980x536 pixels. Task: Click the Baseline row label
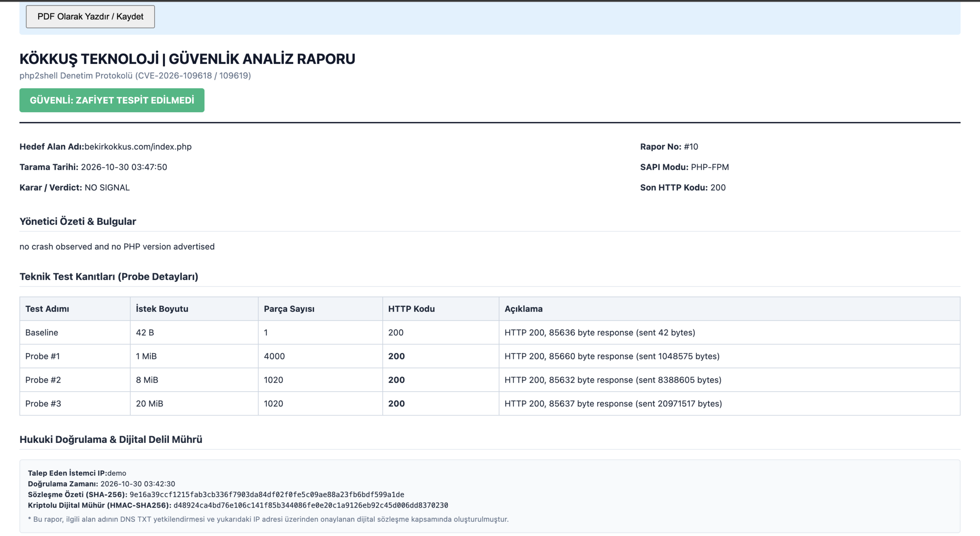pyautogui.click(x=42, y=333)
